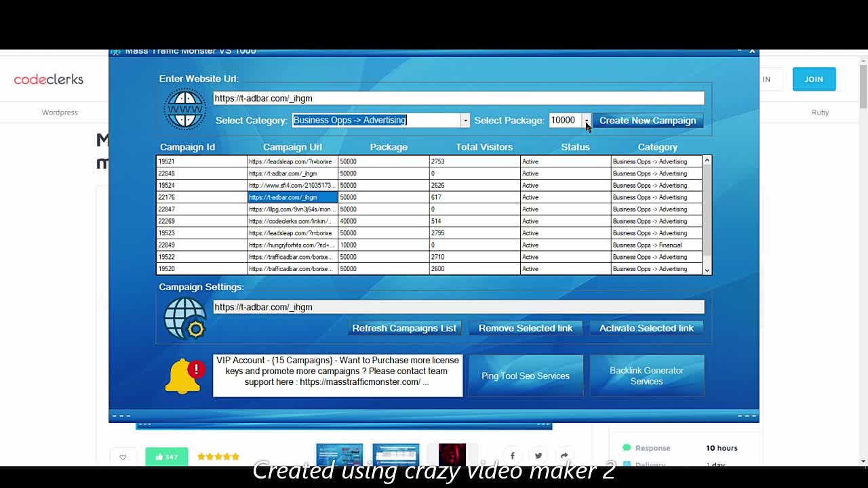Click the share arrow icon
This screenshot has height=488, width=868.
pos(564,455)
